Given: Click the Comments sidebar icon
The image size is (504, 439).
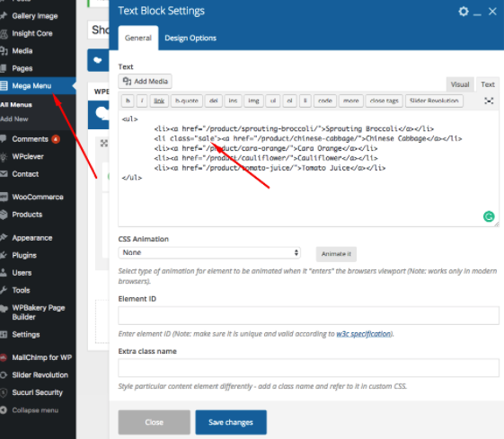Looking at the screenshot, I should (x=4, y=139).
